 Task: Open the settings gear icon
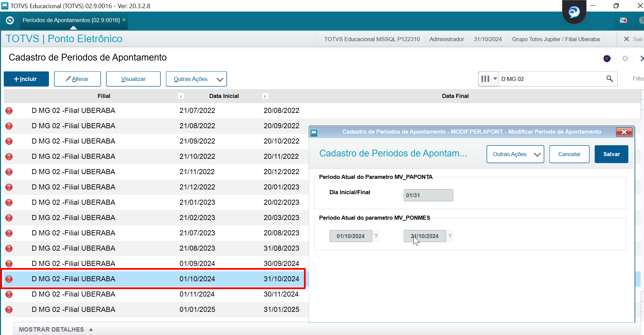coord(625,58)
